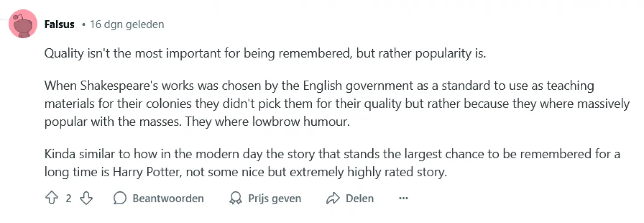This screenshot has width=644, height=223.
Task: Click the share arrow icon
Action: pyautogui.click(x=333, y=198)
